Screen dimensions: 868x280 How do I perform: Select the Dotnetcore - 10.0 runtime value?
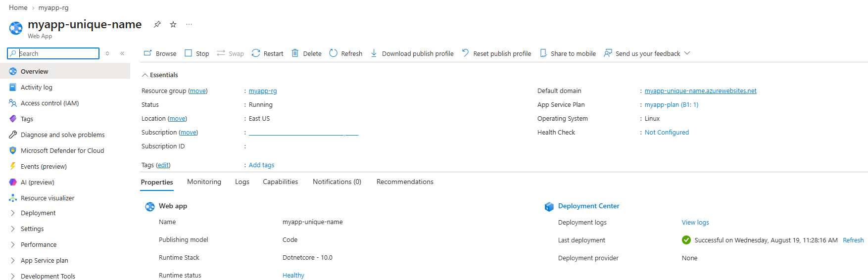click(307, 257)
